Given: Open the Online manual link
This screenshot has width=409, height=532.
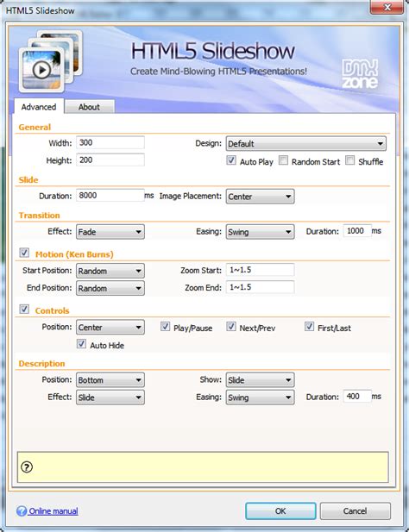Looking at the screenshot, I should 53,511.
